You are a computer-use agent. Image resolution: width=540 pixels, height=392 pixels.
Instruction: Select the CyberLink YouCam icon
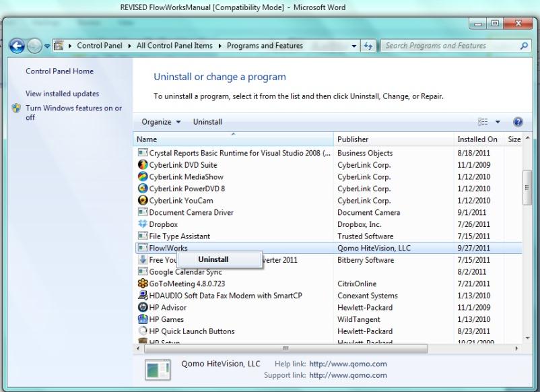143,201
